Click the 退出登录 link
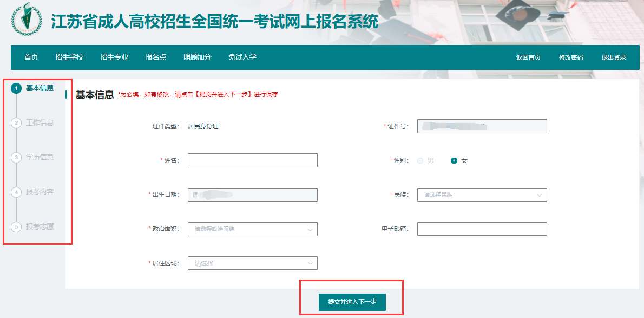644x318 pixels. pyautogui.click(x=614, y=58)
